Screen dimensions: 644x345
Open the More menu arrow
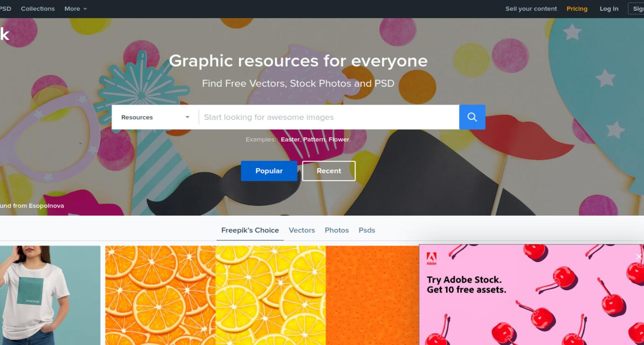coord(85,9)
